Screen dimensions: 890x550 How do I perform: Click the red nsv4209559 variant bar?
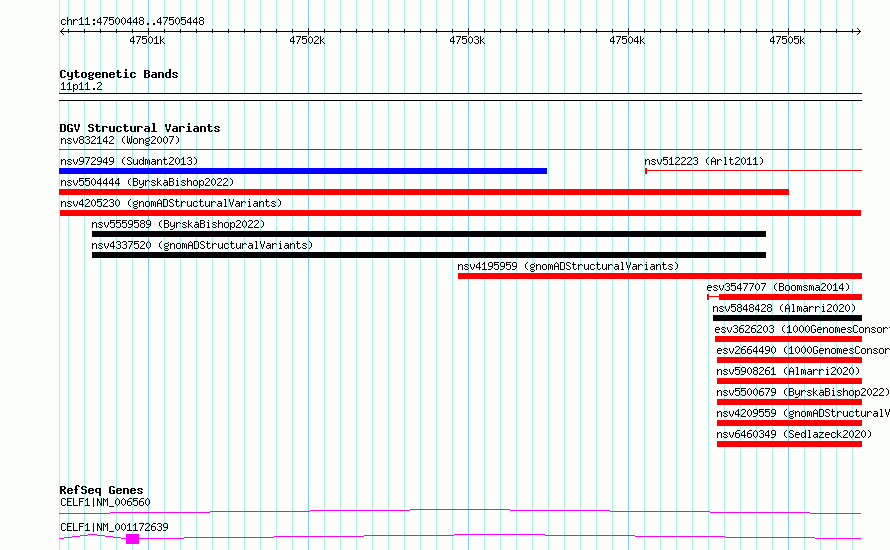pos(789,423)
